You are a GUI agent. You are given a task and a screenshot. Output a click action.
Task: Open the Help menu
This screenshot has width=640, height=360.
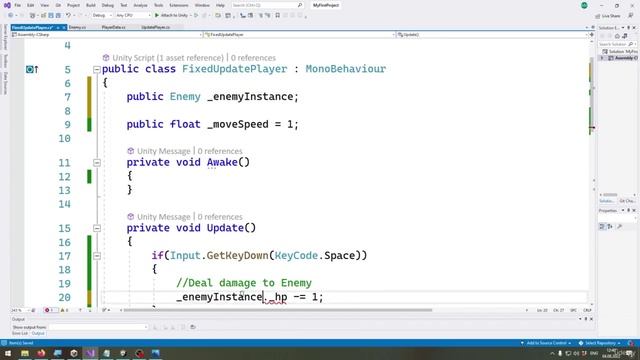(220, 5)
